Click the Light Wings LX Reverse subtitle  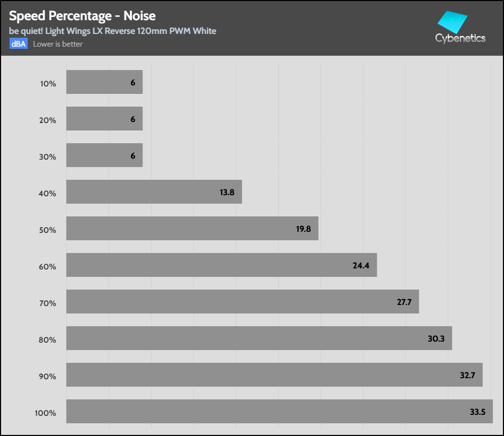pyautogui.click(x=112, y=31)
